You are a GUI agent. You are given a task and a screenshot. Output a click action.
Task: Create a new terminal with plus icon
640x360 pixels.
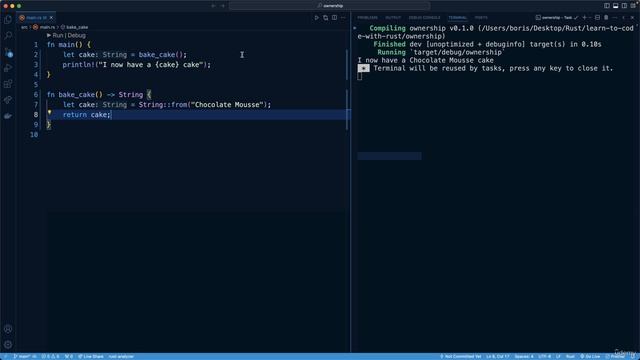pyautogui.click(x=584, y=18)
